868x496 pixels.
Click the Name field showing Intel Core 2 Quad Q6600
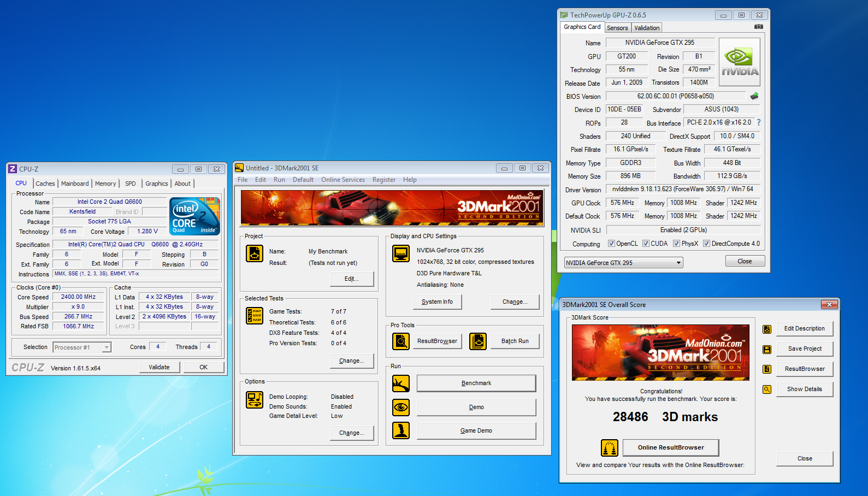(109, 202)
